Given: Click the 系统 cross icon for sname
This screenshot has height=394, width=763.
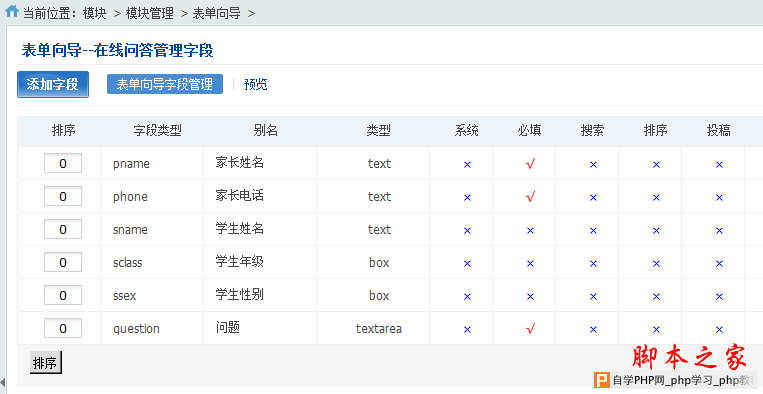Looking at the screenshot, I should click(467, 231).
